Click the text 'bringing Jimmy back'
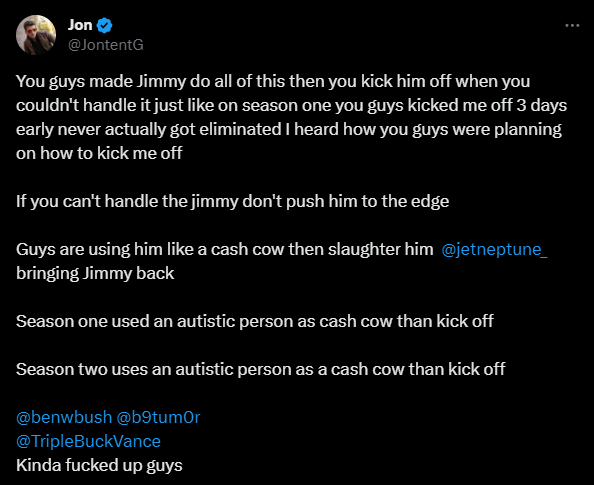594x485 pixels. pos(95,274)
